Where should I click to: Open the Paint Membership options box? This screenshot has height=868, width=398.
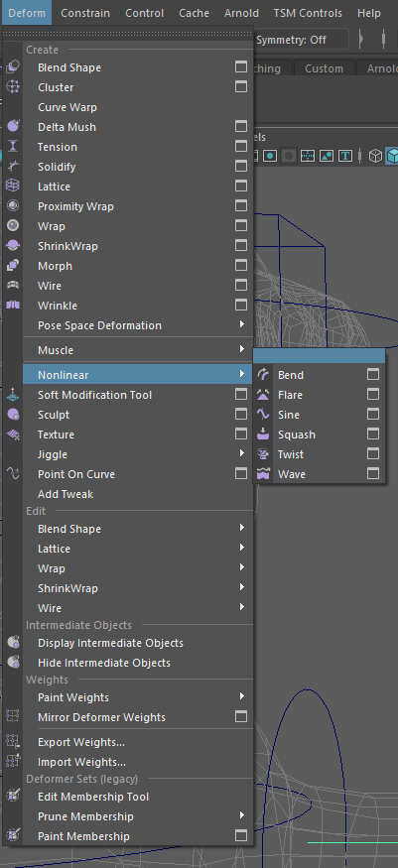[x=241, y=836]
